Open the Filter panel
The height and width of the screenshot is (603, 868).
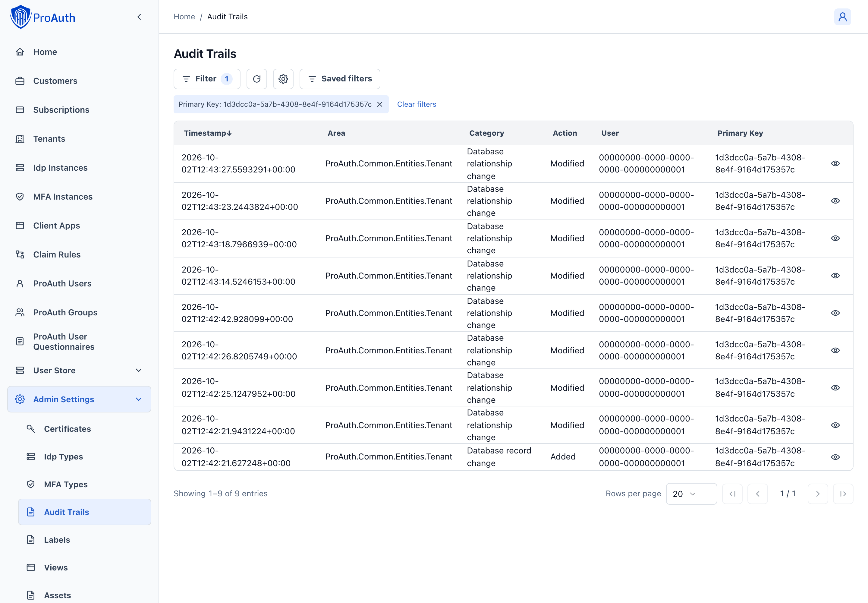point(207,79)
